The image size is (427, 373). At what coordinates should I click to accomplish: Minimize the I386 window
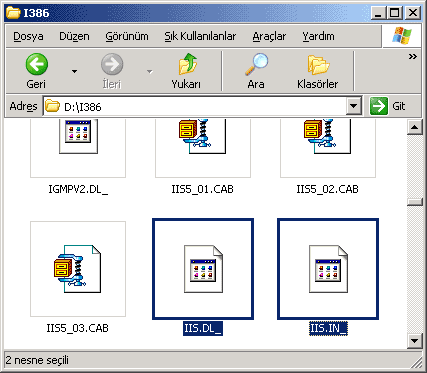(378, 13)
